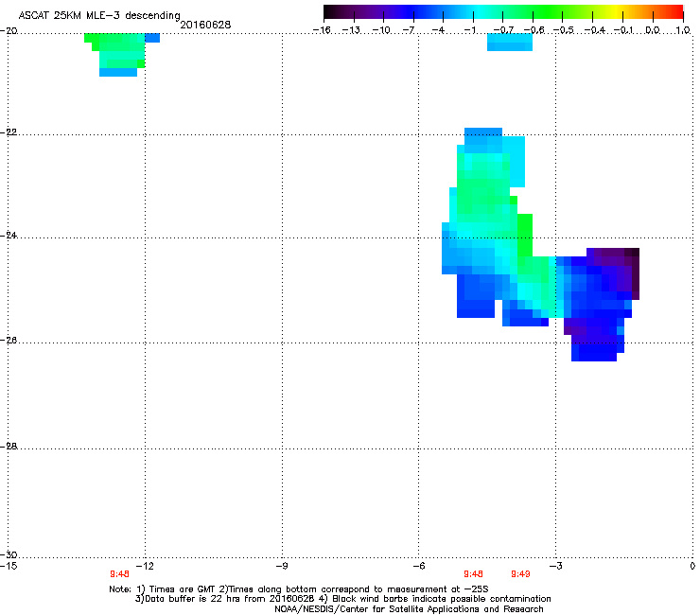Click the -0.4 colorbar tick label

pos(595,30)
